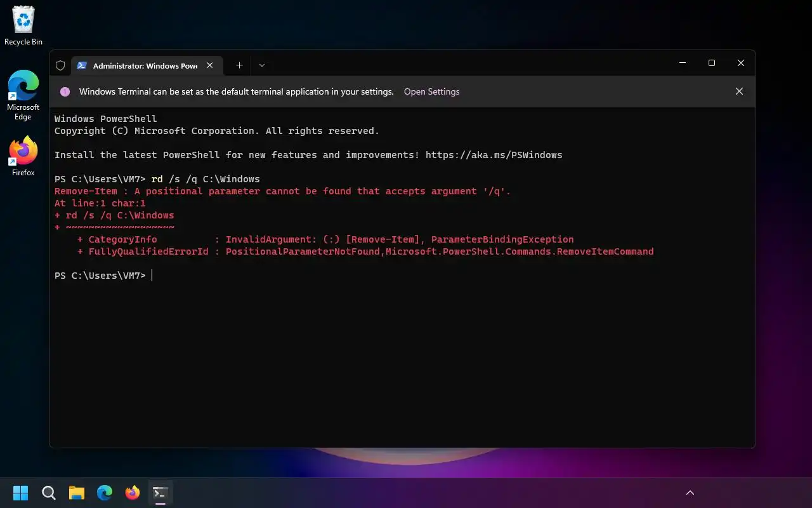Click the shield icon in terminal title bar
This screenshot has width=812, height=508.
pyautogui.click(x=60, y=65)
